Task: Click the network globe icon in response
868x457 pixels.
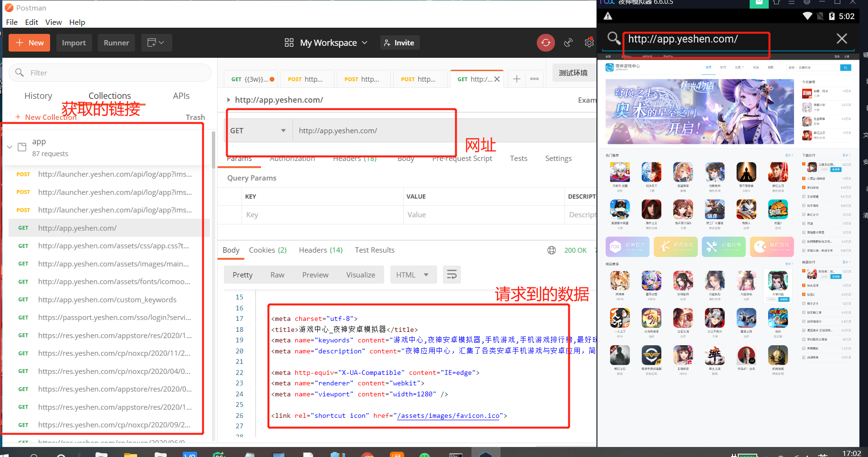Action: (x=552, y=250)
